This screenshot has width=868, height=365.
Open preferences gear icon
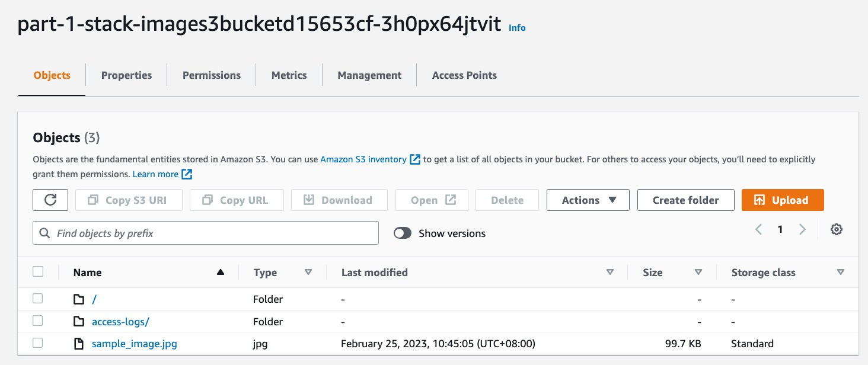(837, 229)
